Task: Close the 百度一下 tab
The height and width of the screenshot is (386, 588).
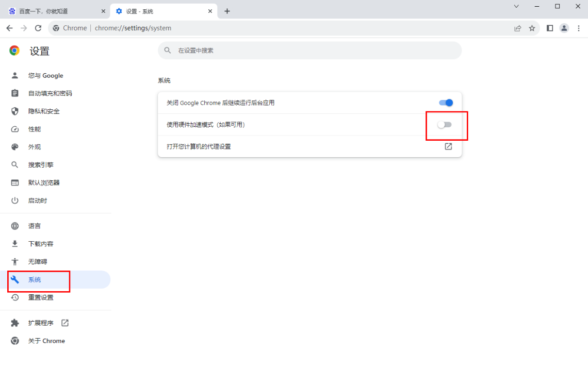Action: (103, 11)
